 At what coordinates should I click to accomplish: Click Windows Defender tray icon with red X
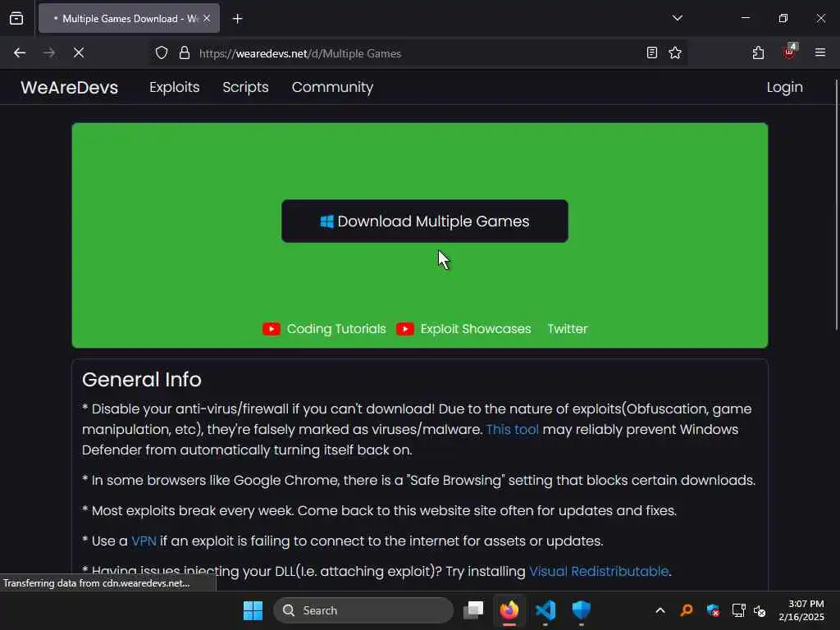coord(713,610)
